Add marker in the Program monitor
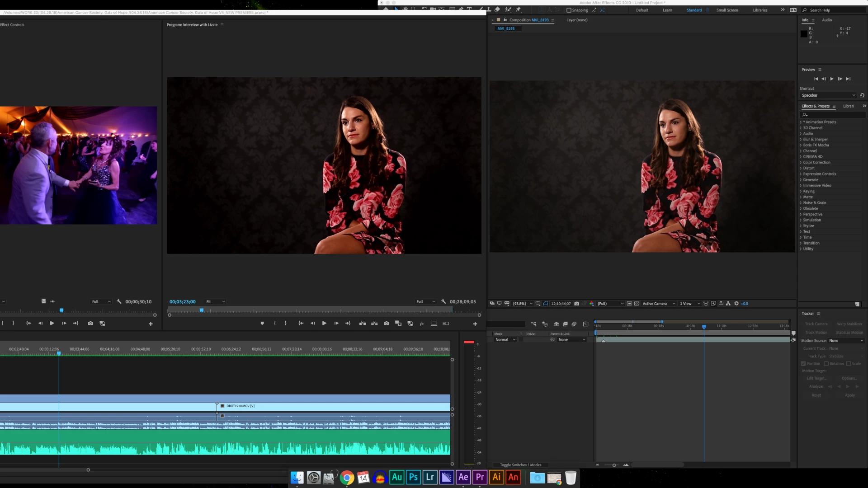Screen dimensions: 868x488 (x=262, y=324)
